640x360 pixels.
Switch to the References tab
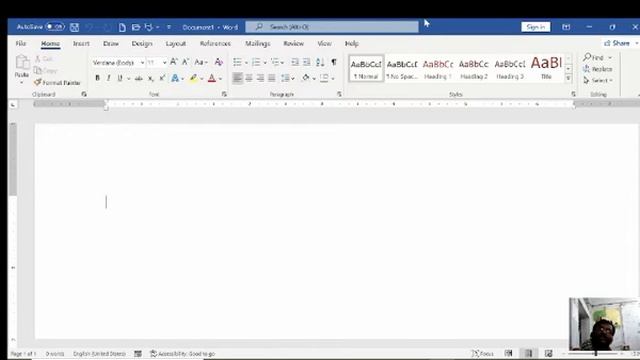click(215, 43)
